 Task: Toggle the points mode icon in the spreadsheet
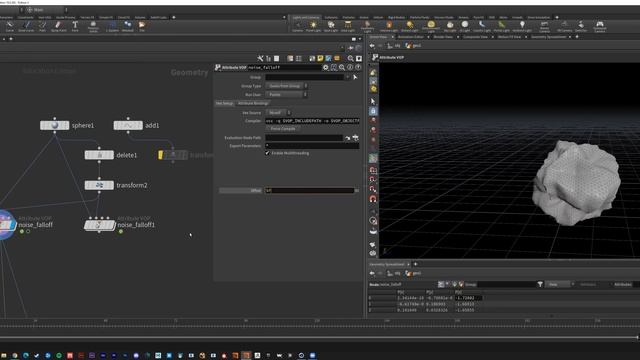tap(441, 284)
